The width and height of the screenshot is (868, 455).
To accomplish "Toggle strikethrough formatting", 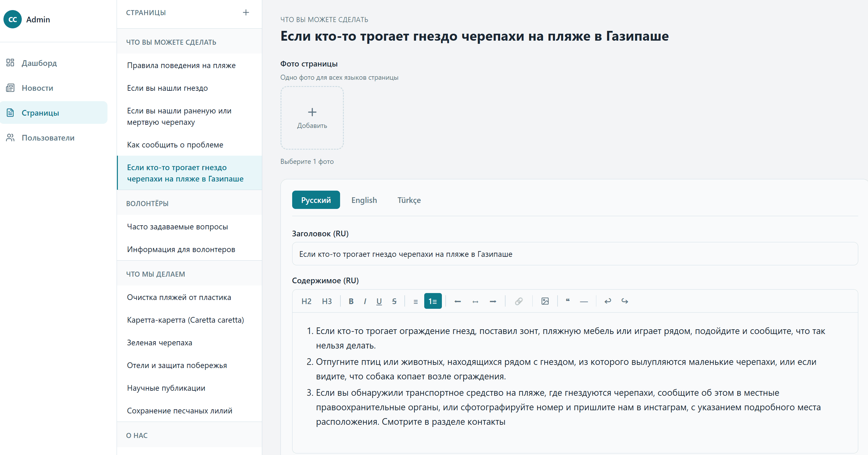I will 394,301.
